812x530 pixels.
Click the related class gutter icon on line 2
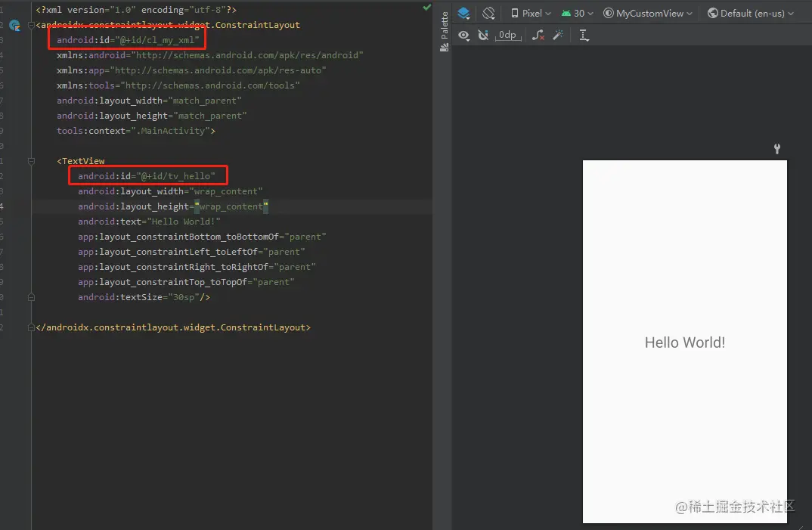(14, 25)
